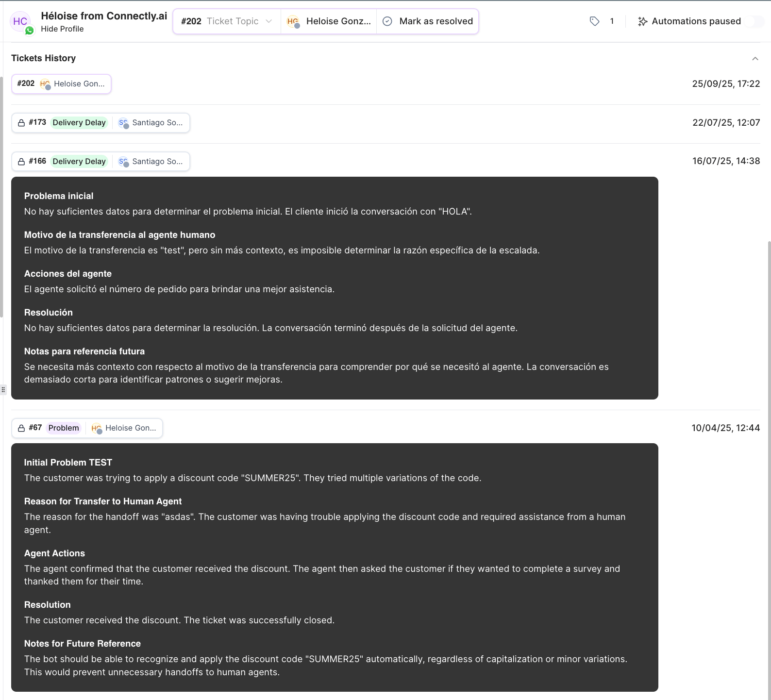This screenshot has width=771, height=700.
Task: Click the Tickets History heading
Action: click(44, 58)
